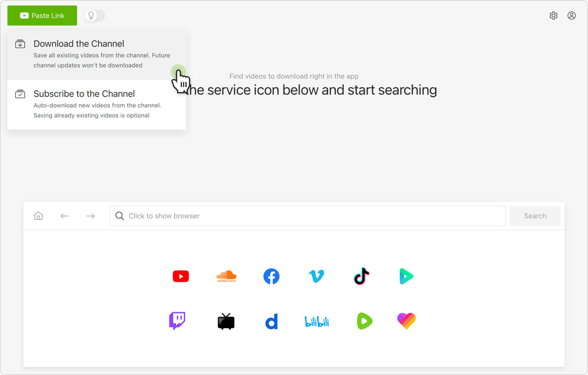
Task: Click the TikTok service icon
Action: click(x=361, y=276)
